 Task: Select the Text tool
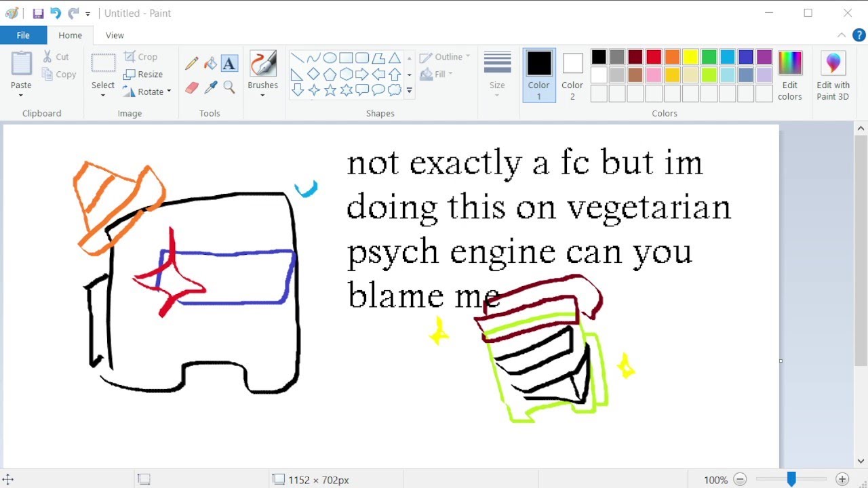tap(229, 63)
